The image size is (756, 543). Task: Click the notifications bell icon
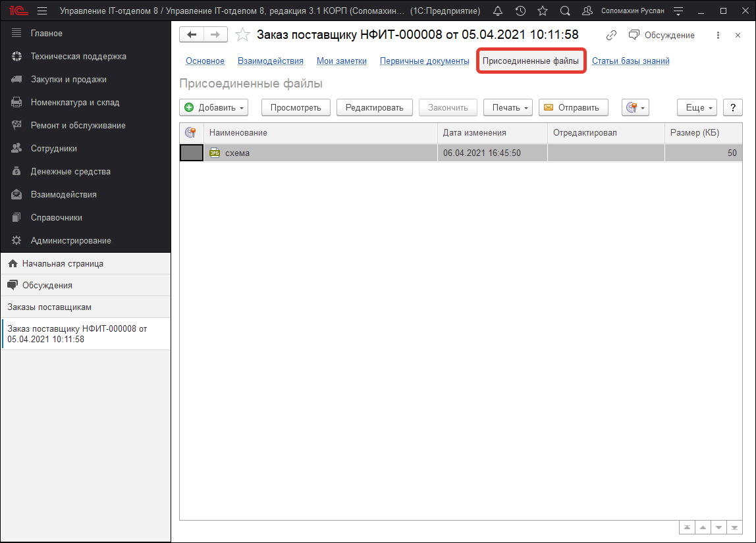click(498, 11)
